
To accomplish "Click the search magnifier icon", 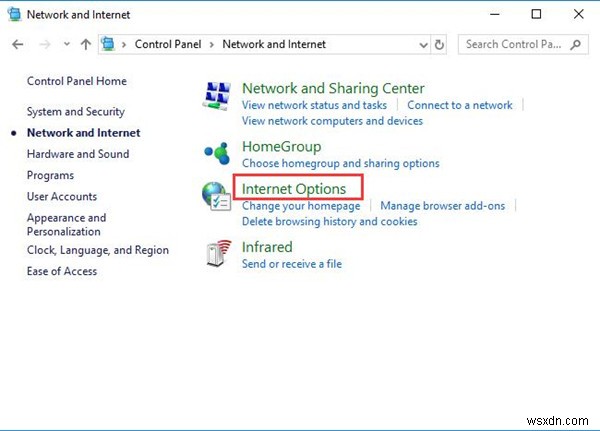I will click(575, 45).
